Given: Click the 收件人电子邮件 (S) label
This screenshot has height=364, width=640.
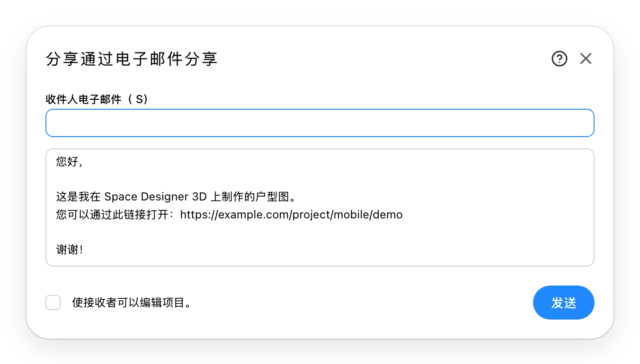Looking at the screenshot, I should (x=97, y=99).
